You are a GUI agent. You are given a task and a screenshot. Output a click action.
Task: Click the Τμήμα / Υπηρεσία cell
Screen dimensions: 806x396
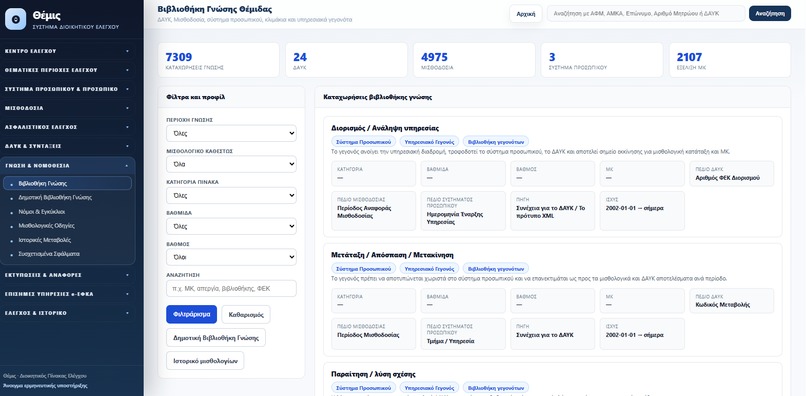(463, 334)
